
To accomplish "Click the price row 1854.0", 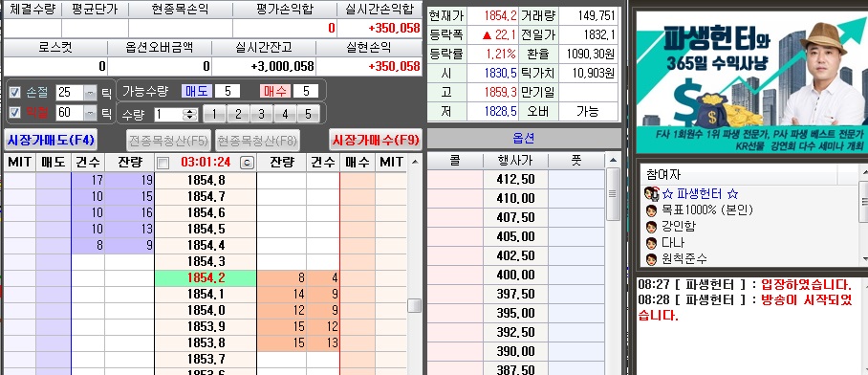I will 206,310.
